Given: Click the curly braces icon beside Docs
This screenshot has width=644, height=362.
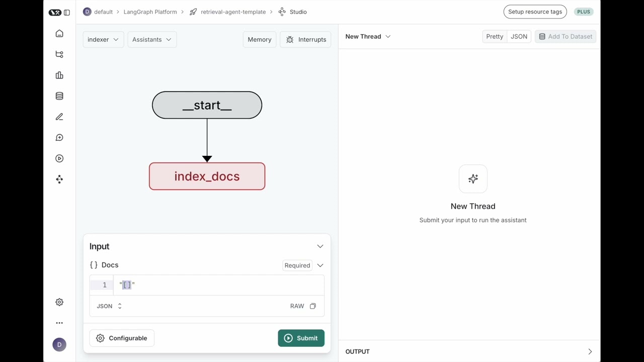Looking at the screenshot, I should coord(94,265).
